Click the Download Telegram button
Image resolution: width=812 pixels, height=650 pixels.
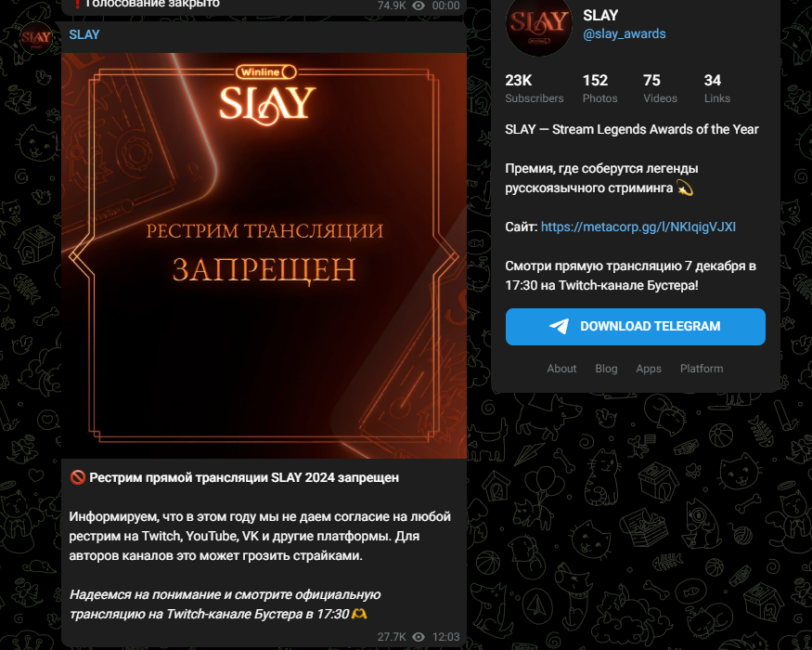(x=636, y=327)
